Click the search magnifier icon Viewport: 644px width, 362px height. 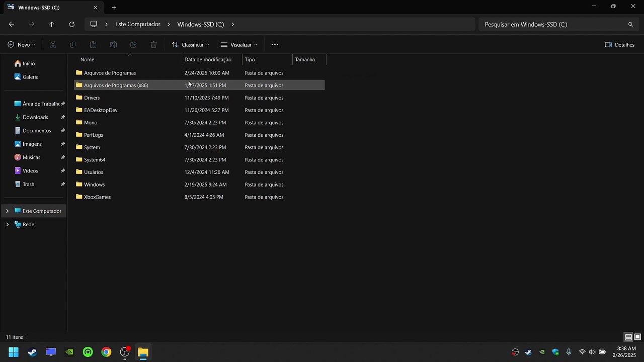coord(630,24)
